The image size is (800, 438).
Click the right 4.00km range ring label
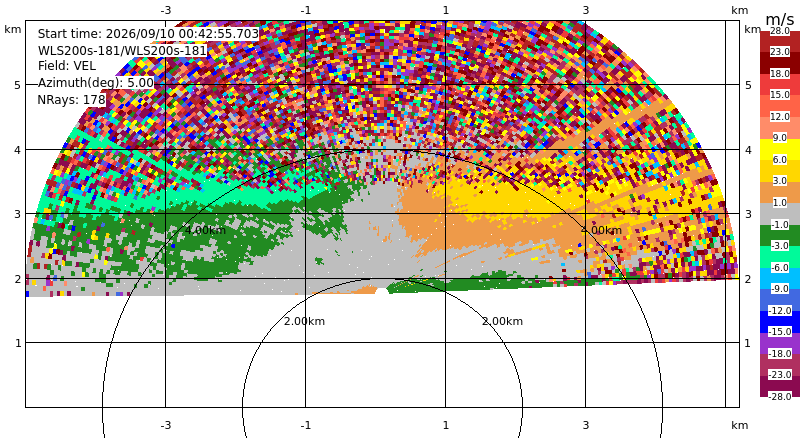[x=602, y=230]
